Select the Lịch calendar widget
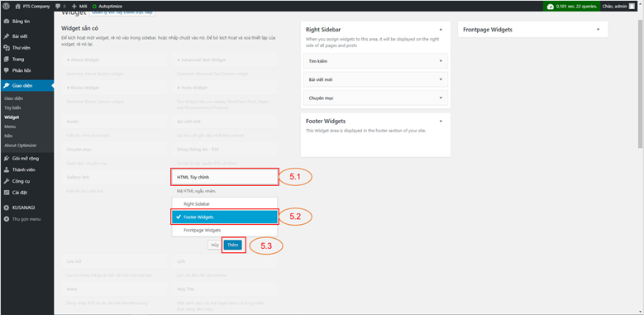The image size is (644, 315). (x=225, y=260)
